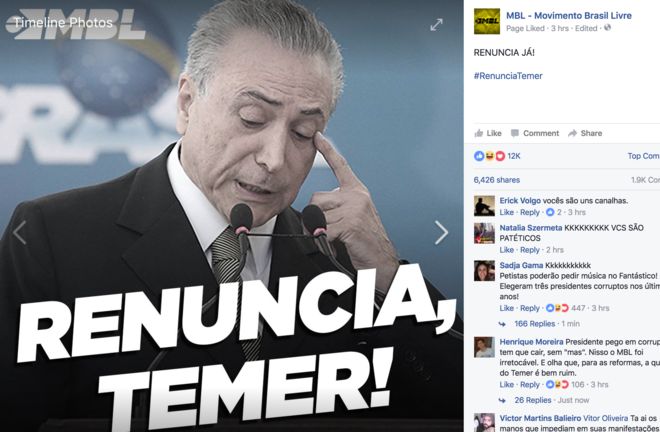View the 6,426 shares list
This screenshot has height=432, width=660.
pos(497,180)
